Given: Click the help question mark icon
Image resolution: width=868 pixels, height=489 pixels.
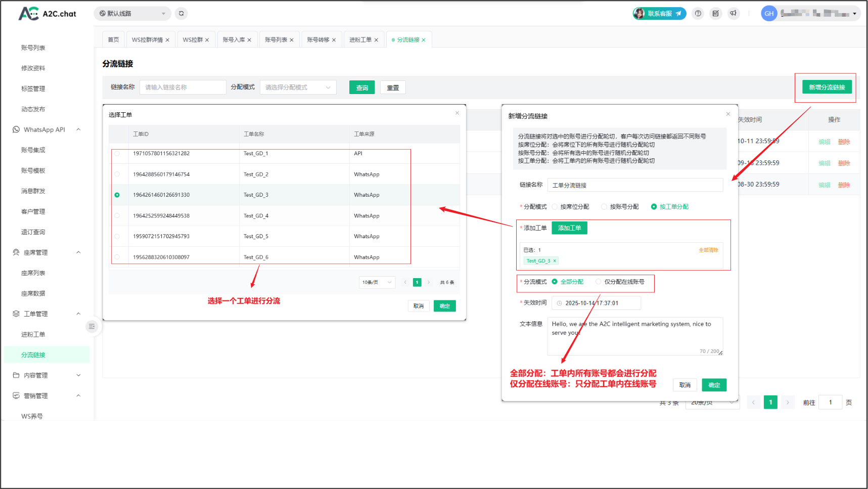Looking at the screenshot, I should [x=698, y=14].
